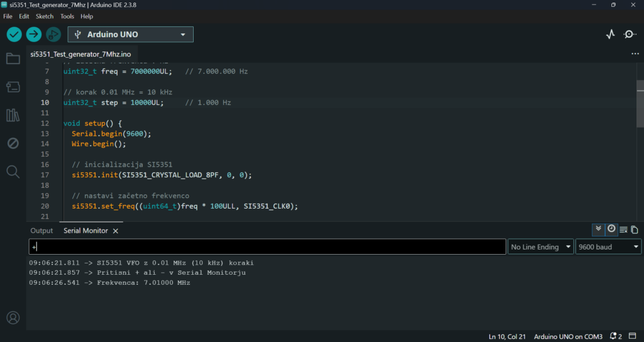The height and width of the screenshot is (342, 644).
Task: Clear the Serial Monitor output
Action: (x=623, y=230)
